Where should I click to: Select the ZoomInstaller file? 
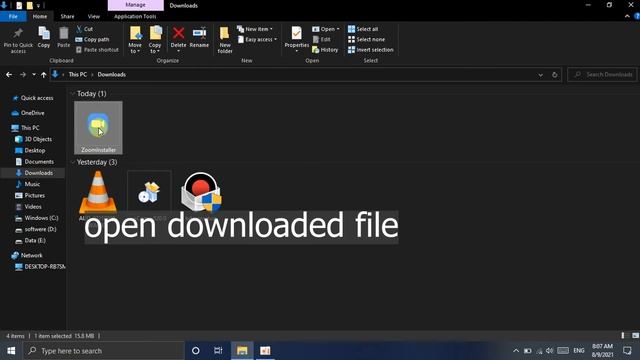pos(98,128)
